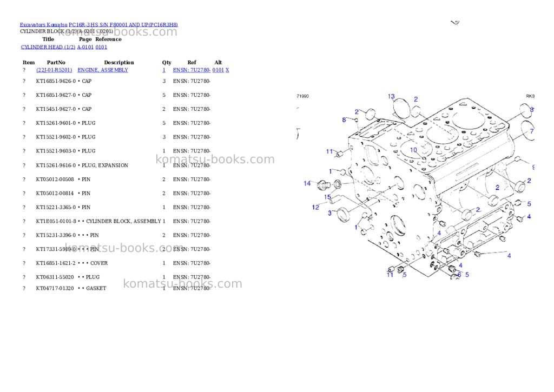Click callout number 7 on the diagram
Viewport: 554px width, 392px height.
[532, 131]
